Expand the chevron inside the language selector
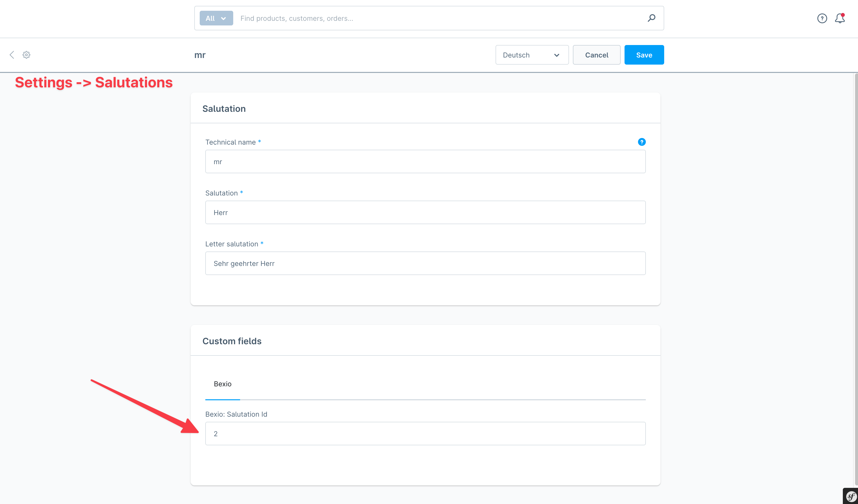The width and height of the screenshot is (858, 504). pyautogui.click(x=557, y=55)
